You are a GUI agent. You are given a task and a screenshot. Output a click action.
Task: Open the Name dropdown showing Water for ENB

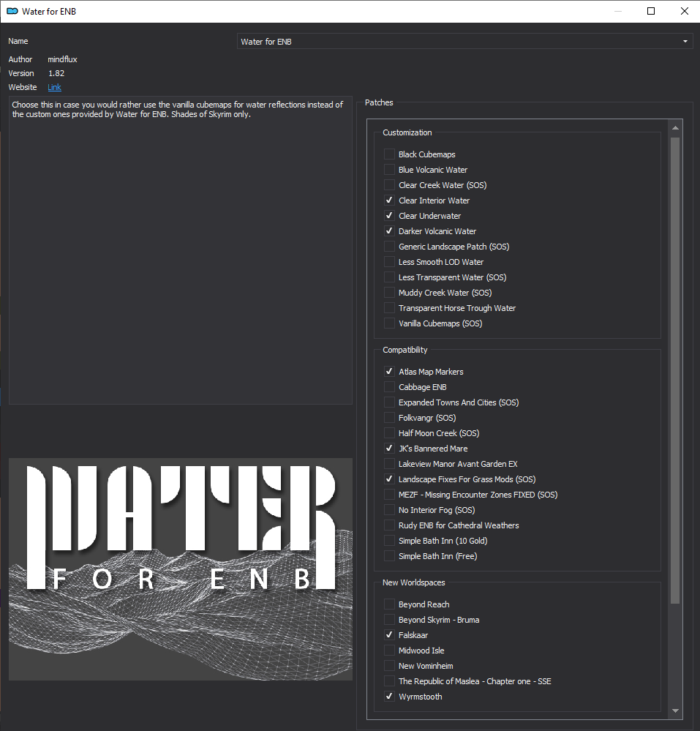464,42
